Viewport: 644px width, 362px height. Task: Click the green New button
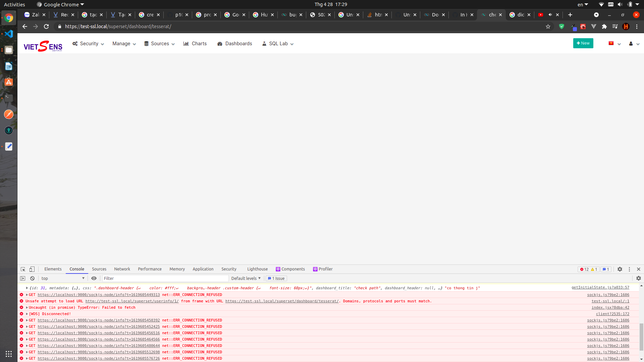[583, 43]
